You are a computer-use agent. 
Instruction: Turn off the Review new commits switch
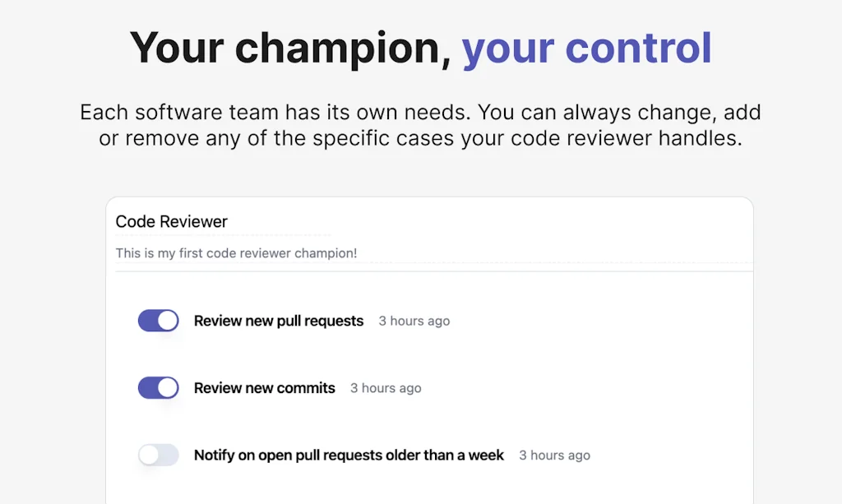pos(158,388)
